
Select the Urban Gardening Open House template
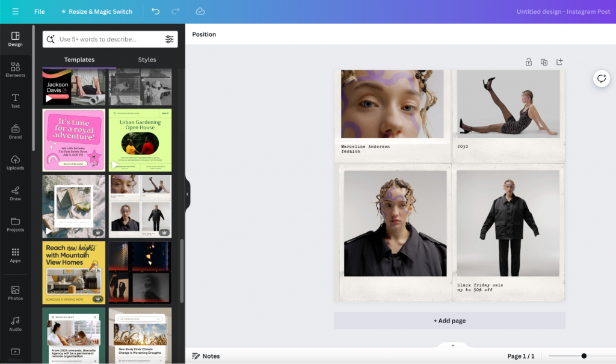[140, 140]
